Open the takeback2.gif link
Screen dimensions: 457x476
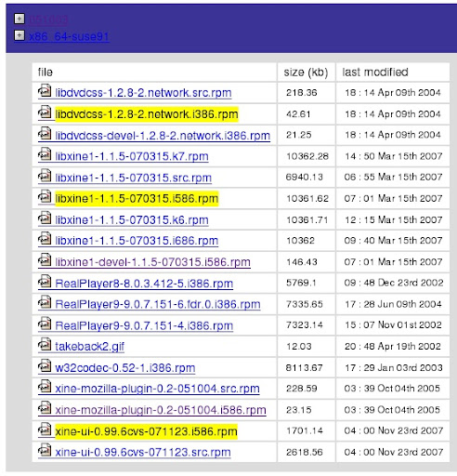point(90,347)
